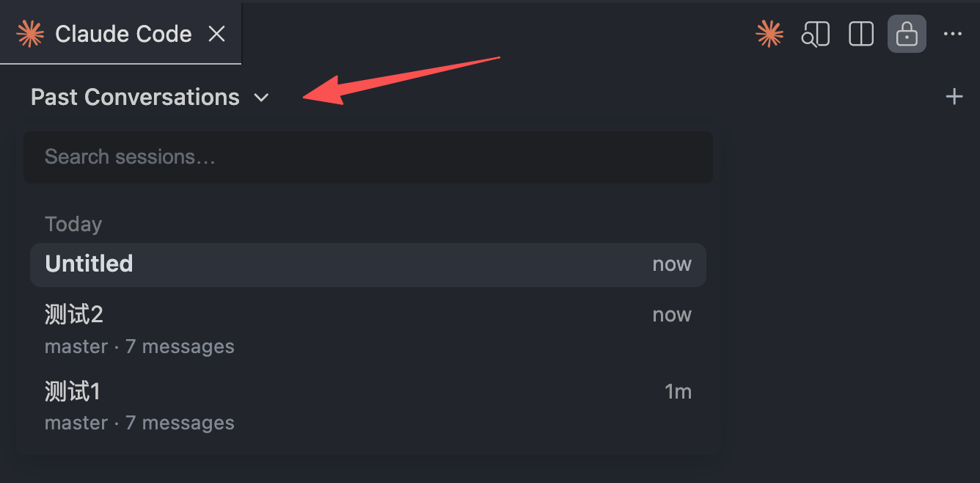
Task: Click the Today group header
Action: click(73, 224)
